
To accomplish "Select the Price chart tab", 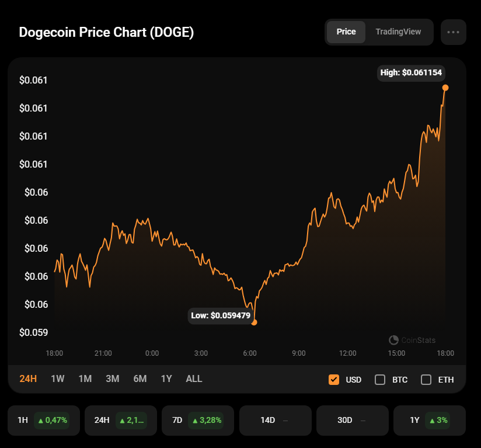I will tap(346, 32).
